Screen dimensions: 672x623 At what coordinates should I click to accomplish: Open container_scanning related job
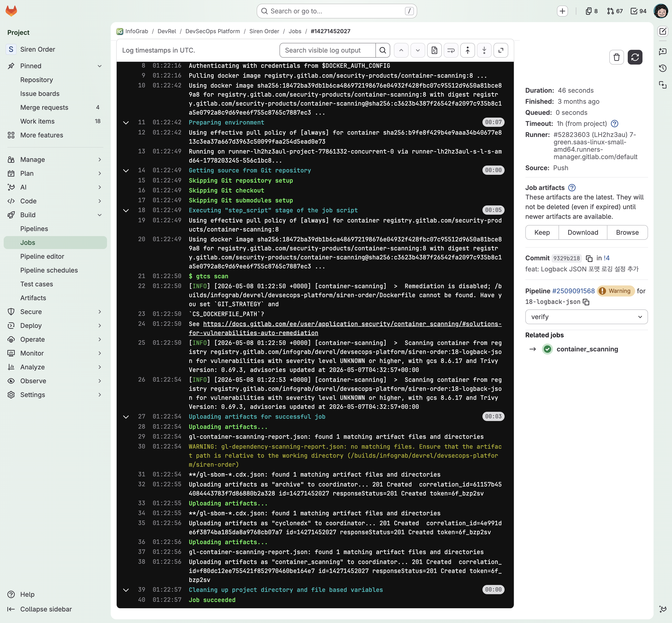tap(587, 349)
